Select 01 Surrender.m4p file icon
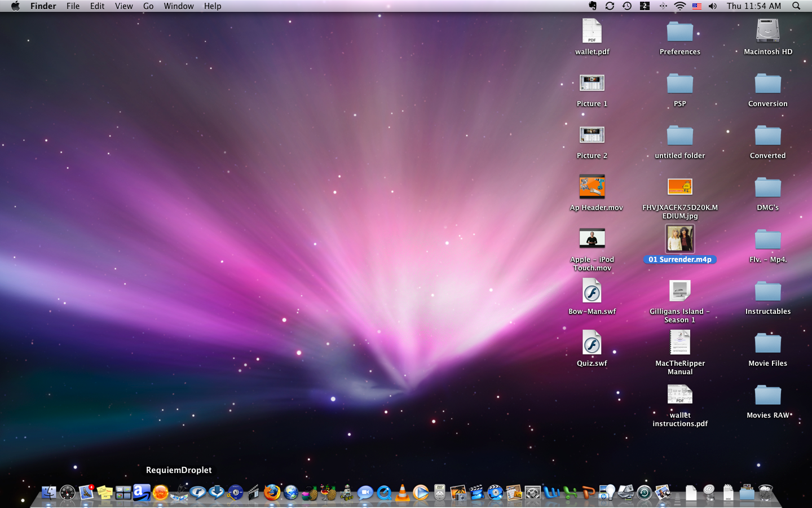Screen dimensions: 812x508 coord(680,239)
